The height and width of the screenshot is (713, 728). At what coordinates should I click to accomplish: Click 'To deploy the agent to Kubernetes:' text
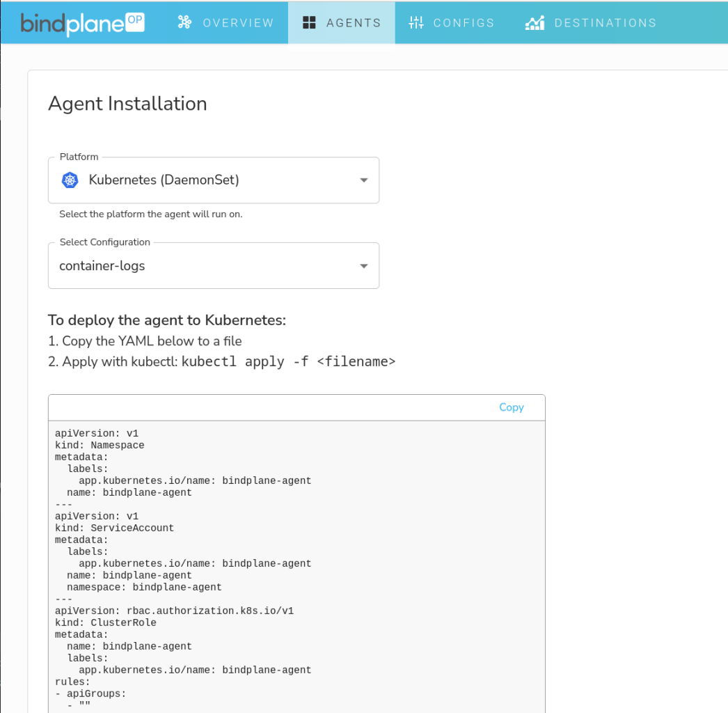167,320
